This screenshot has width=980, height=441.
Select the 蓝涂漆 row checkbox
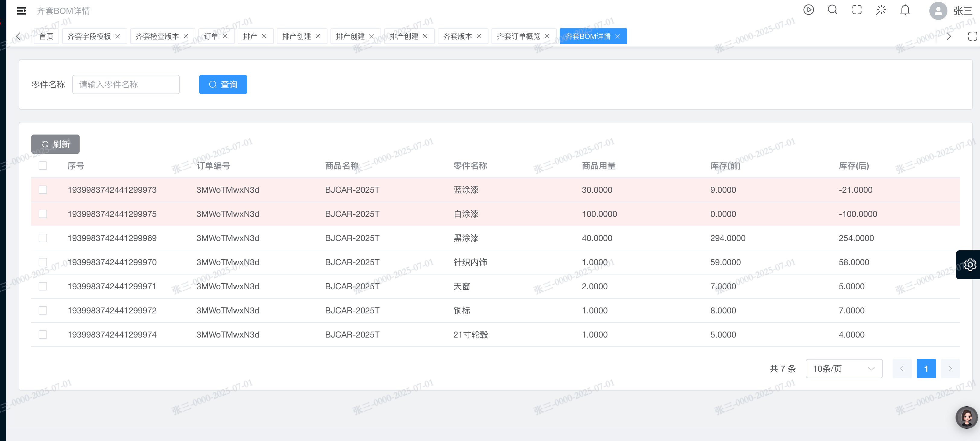tap(43, 189)
